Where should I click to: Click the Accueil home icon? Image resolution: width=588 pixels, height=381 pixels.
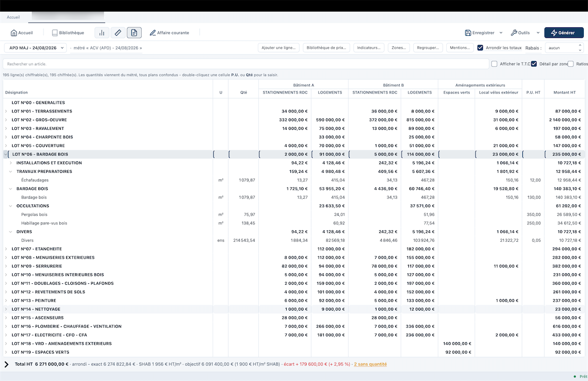coord(14,33)
